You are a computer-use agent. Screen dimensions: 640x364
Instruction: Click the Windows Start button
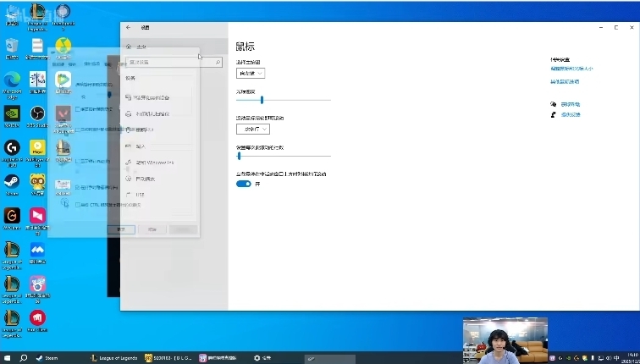click(7, 357)
